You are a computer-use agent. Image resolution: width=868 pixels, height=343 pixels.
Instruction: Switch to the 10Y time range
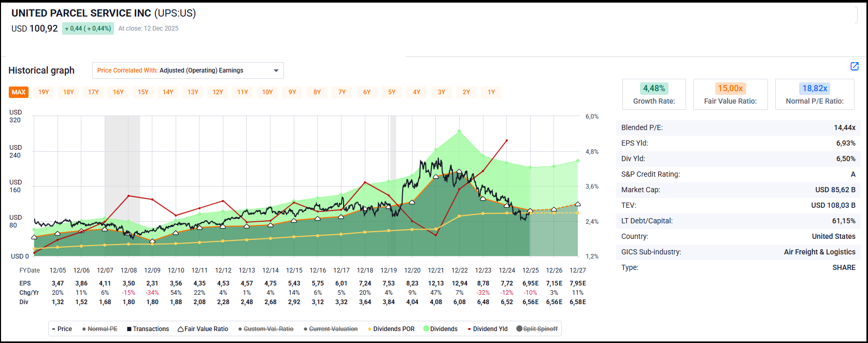267,92
